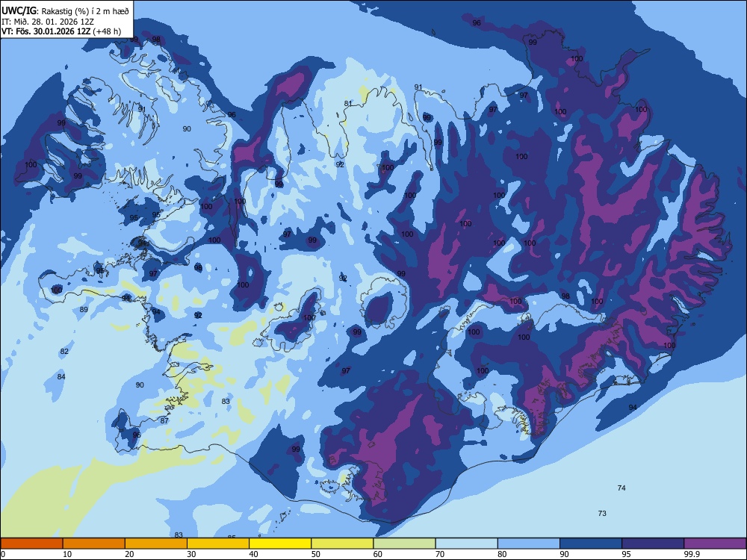Viewport: 747px width, 560px height.
Task: Click the humidity value '74' on the map
Action: (x=622, y=488)
